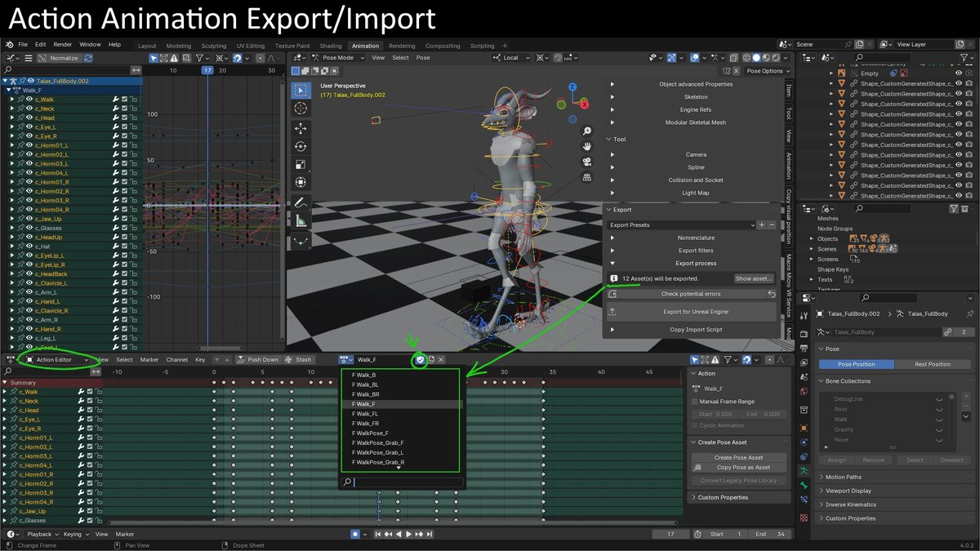The image size is (980, 551).
Task: Toggle the c_Neck channel checkbox in graph editor
Action: [x=125, y=109]
